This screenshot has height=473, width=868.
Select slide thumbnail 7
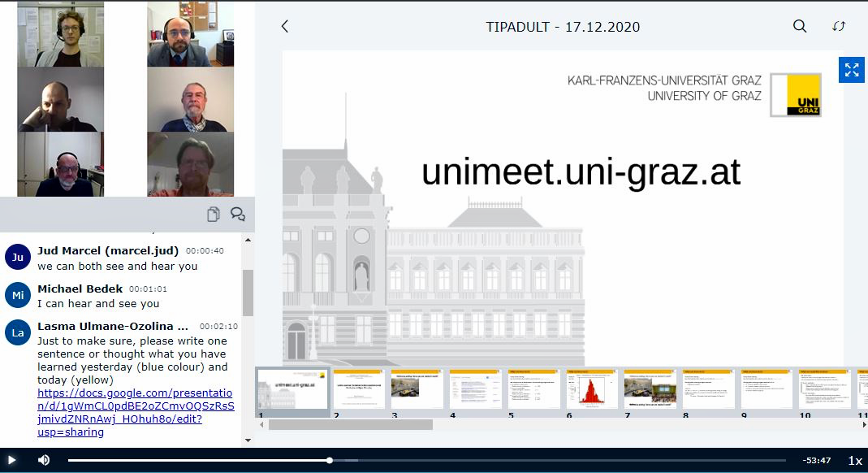[x=650, y=389]
